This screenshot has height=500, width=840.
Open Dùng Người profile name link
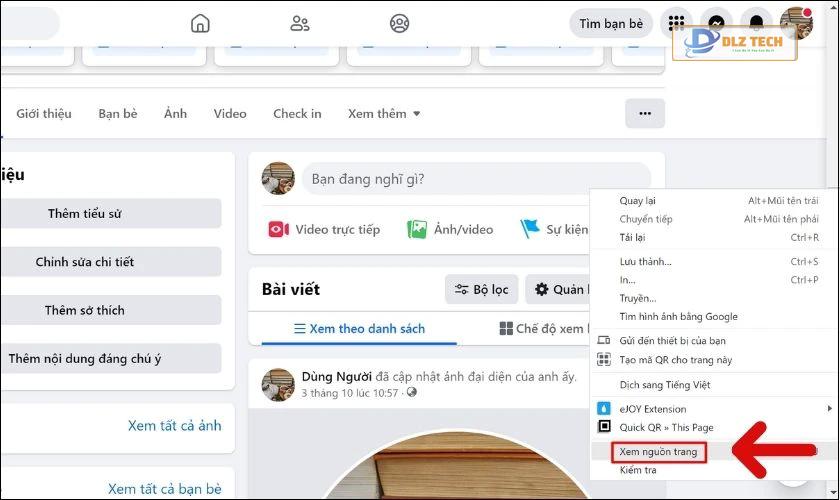pos(336,377)
